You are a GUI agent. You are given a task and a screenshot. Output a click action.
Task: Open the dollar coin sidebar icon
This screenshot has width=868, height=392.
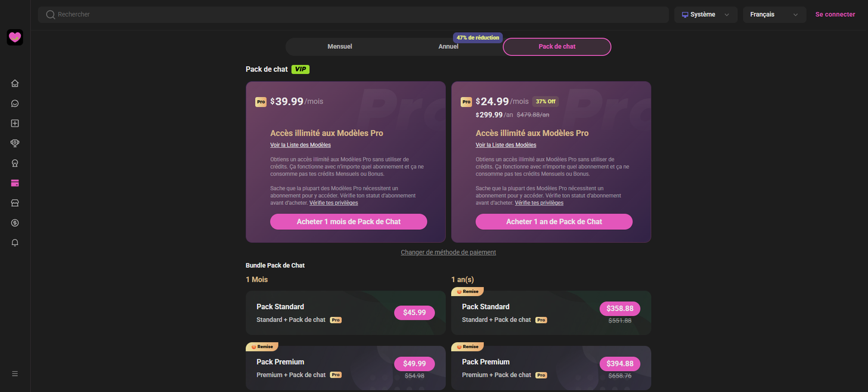[x=15, y=223]
